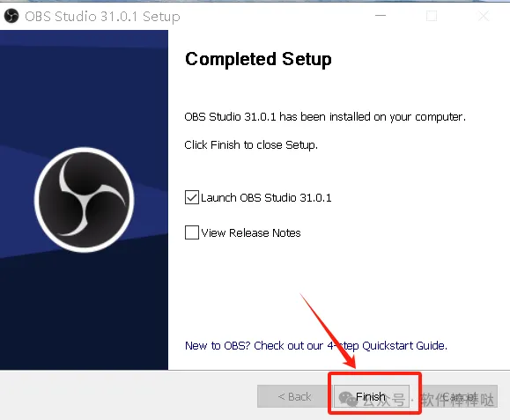
Task: Close the setup window with the X
Action: click(x=484, y=16)
